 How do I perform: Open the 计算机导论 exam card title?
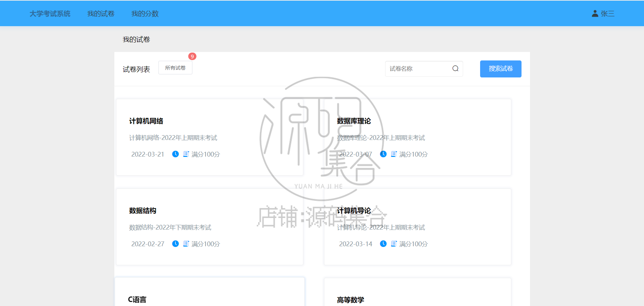354,211
